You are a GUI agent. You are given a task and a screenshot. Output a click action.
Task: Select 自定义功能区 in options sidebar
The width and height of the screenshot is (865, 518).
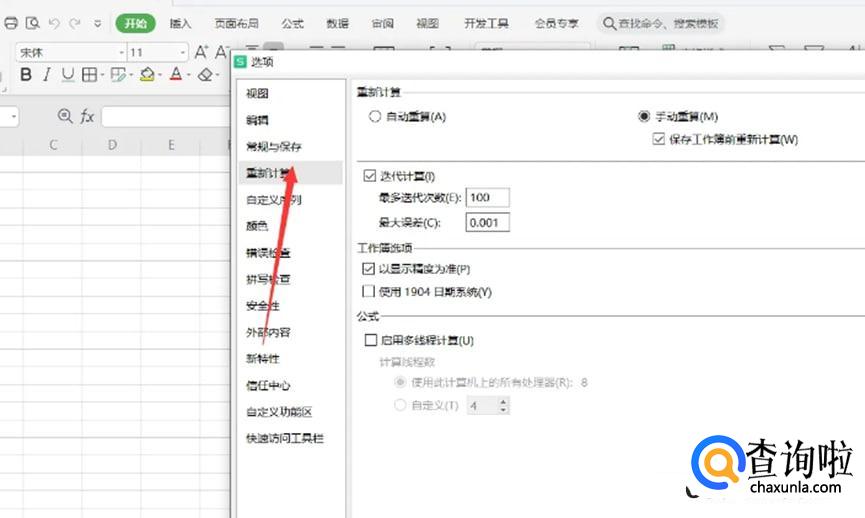[279, 412]
